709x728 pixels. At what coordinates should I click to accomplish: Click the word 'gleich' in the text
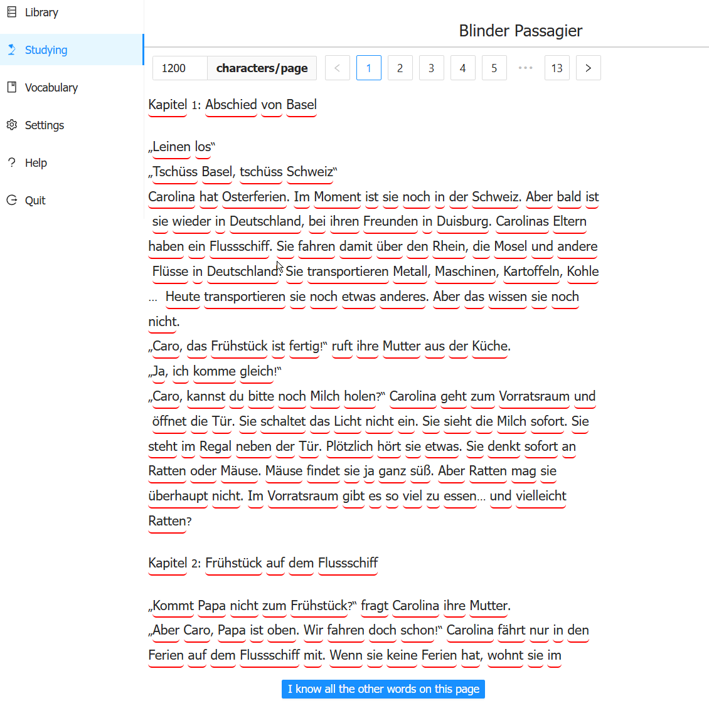(257, 371)
